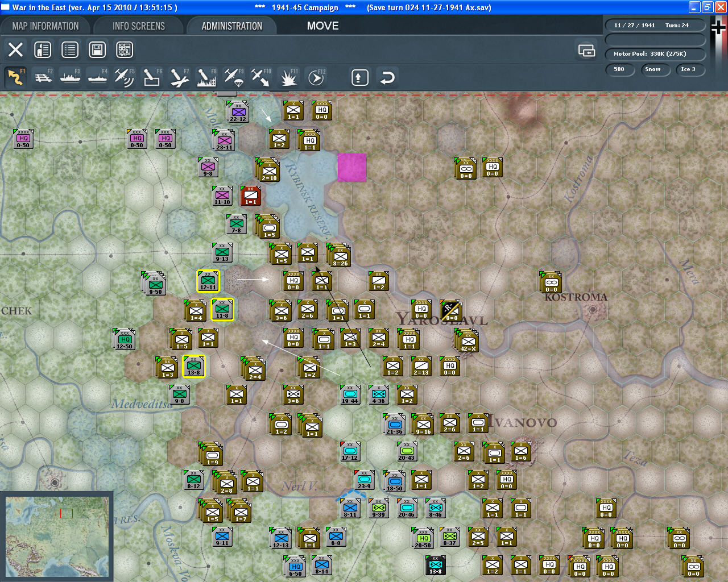Select the magenta highlighted hex by Rybinsk Reservoir
Screen dimensions: 728x582
click(352, 168)
